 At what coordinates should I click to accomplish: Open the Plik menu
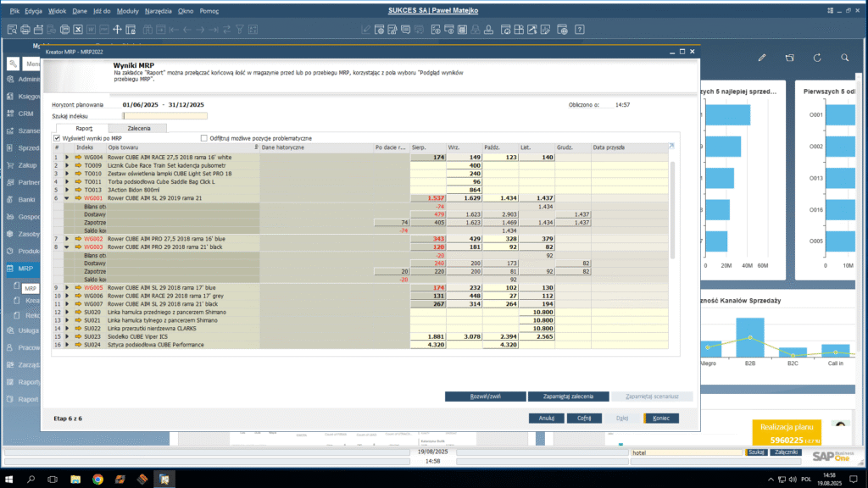pos(14,11)
